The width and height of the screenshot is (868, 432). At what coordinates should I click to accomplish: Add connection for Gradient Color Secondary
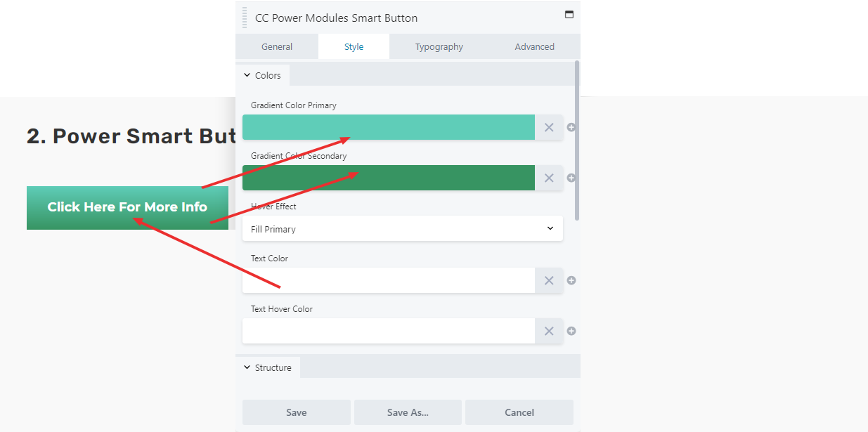pyautogui.click(x=571, y=178)
